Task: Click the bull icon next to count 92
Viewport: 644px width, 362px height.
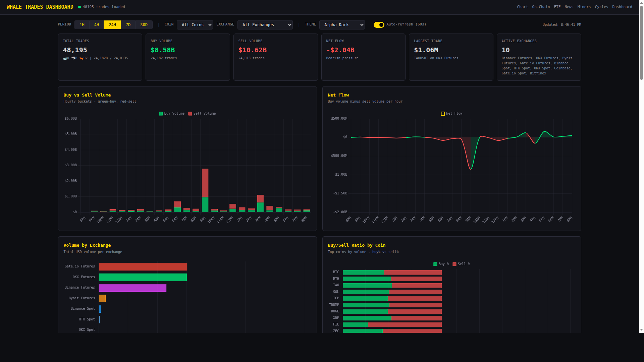Action: 82,58
